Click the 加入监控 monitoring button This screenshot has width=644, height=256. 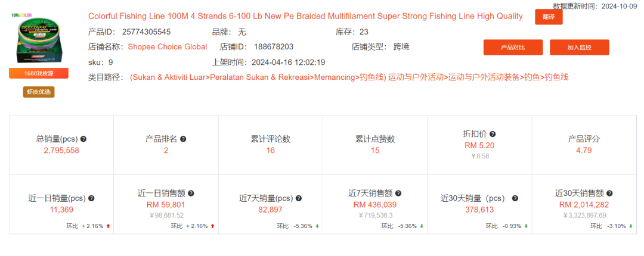click(580, 47)
